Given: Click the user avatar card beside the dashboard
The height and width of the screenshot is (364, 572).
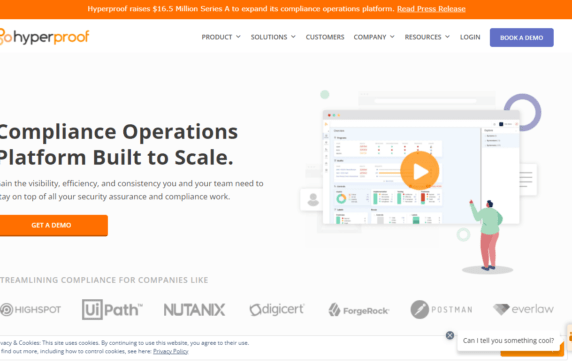Looking at the screenshot, I should pyautogui.click(x=312, y=200).
